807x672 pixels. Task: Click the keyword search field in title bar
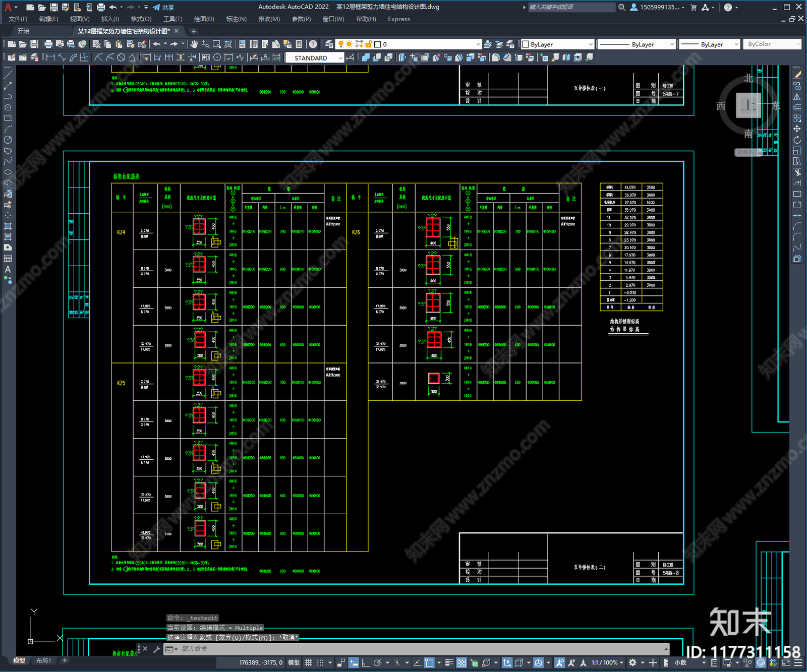pos(571,7)
